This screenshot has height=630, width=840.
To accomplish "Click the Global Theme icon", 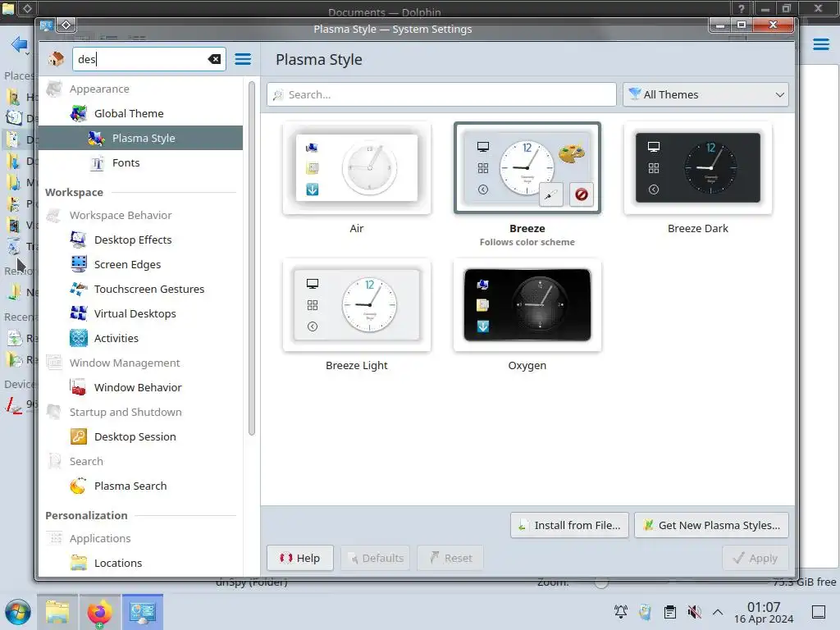I will coord(79,113).
